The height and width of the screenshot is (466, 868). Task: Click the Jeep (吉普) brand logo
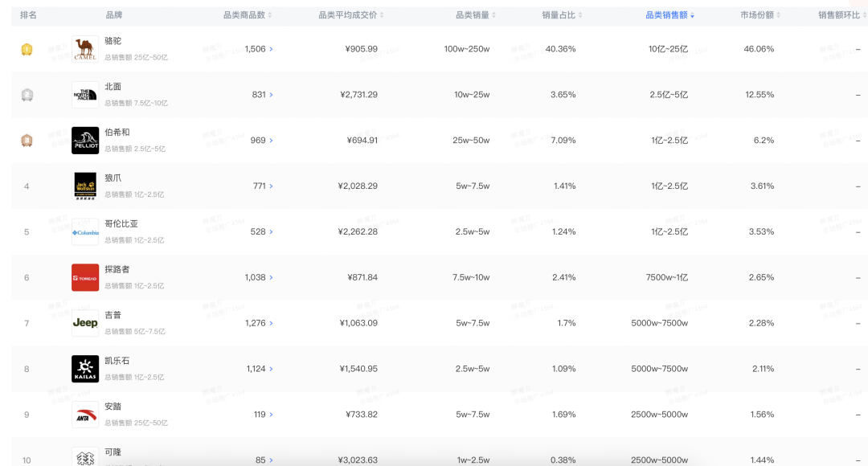coord(85,323)
